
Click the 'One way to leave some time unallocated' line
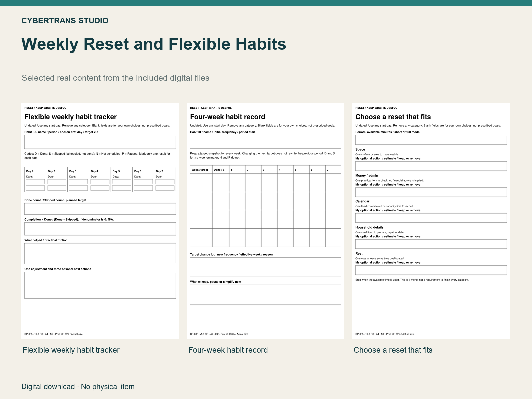tap(380, 258)
